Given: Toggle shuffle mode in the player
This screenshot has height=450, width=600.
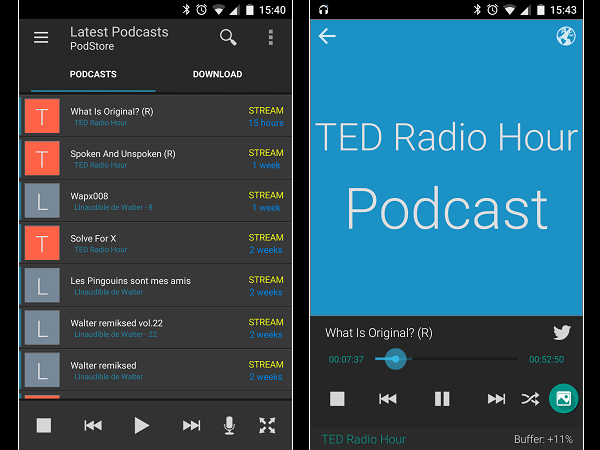Looking at the screenshot, I should 529,399.
